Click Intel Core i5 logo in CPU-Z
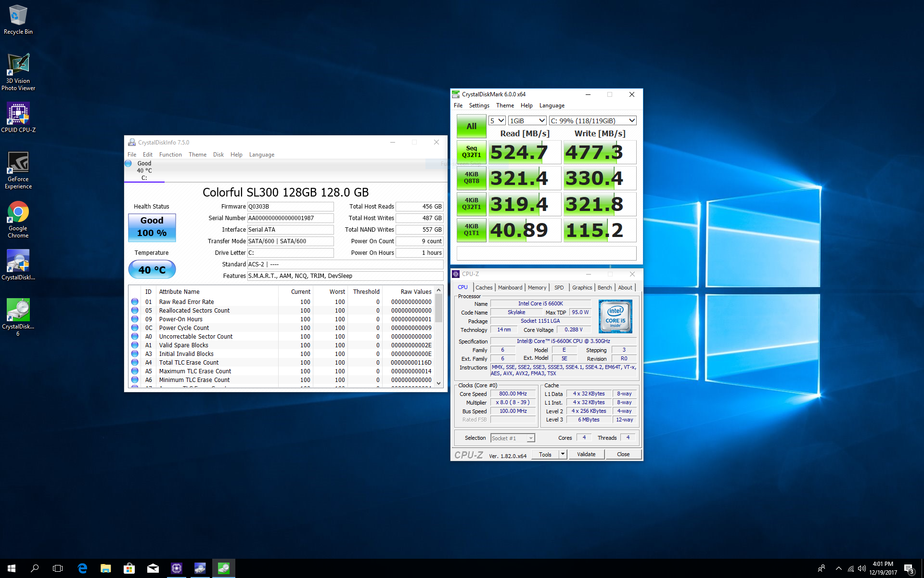Screen dimensions: 924x578 (615, 316)
